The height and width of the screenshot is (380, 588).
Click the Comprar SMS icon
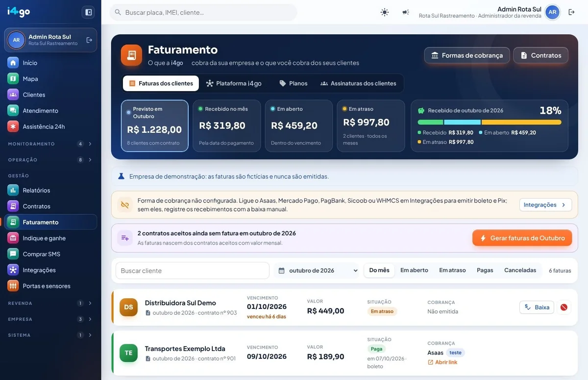pyautogui.click(x=13, y=254)
